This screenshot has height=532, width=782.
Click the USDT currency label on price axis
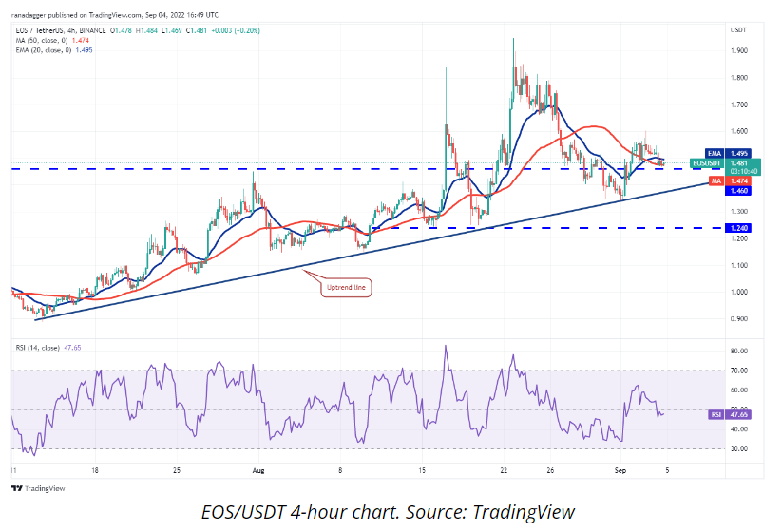(738, 29)
